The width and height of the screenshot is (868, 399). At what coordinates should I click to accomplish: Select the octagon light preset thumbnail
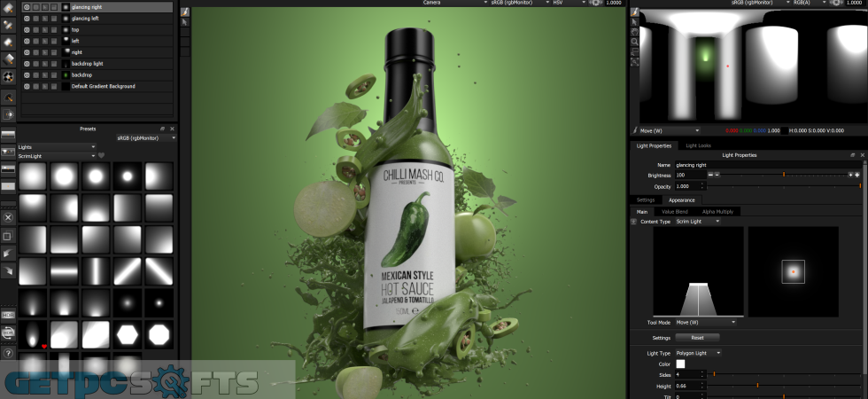[x=159, y=334]
